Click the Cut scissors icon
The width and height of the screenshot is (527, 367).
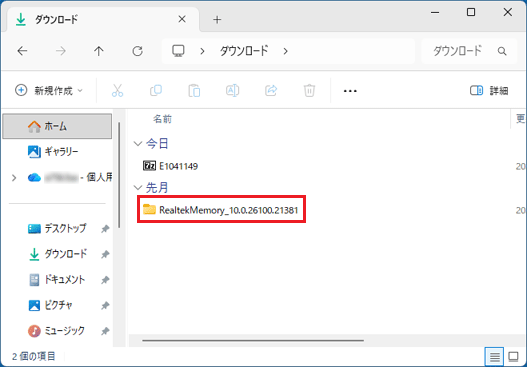(x=117, y=91)
